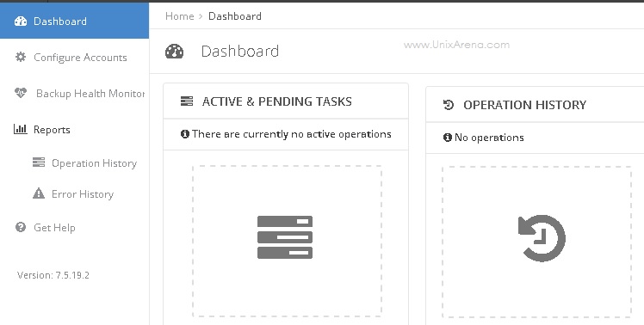Click the Configure Accounts gear icon
644x325 pixels.
click(21, 57)
